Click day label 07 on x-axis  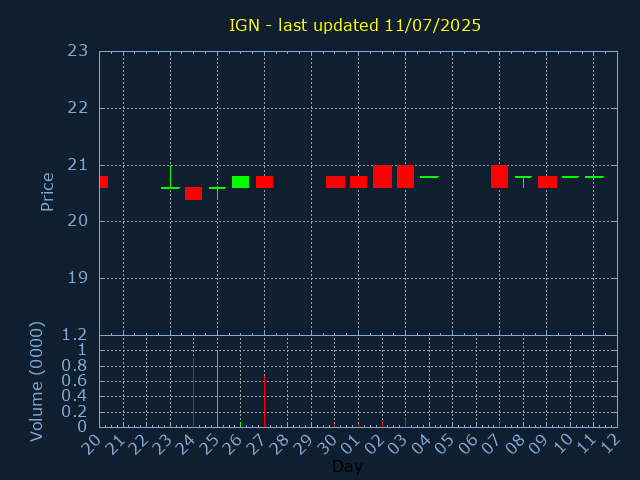pyautogui.click(x=492, y=444)
